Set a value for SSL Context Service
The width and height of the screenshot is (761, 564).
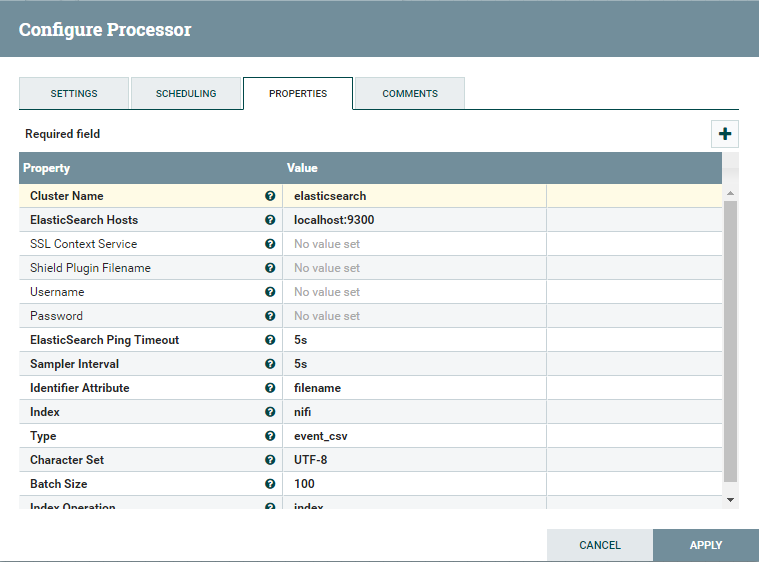(413, 244)
